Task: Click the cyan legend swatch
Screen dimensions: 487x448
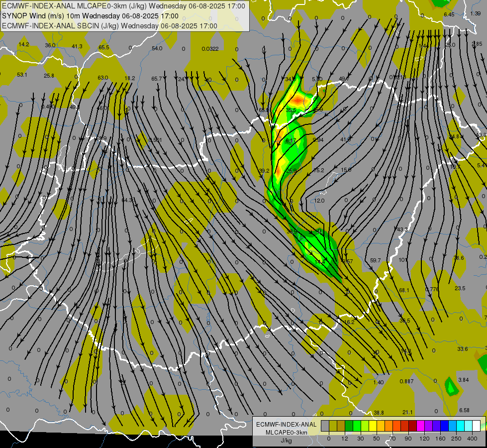Action: point(461,426)
